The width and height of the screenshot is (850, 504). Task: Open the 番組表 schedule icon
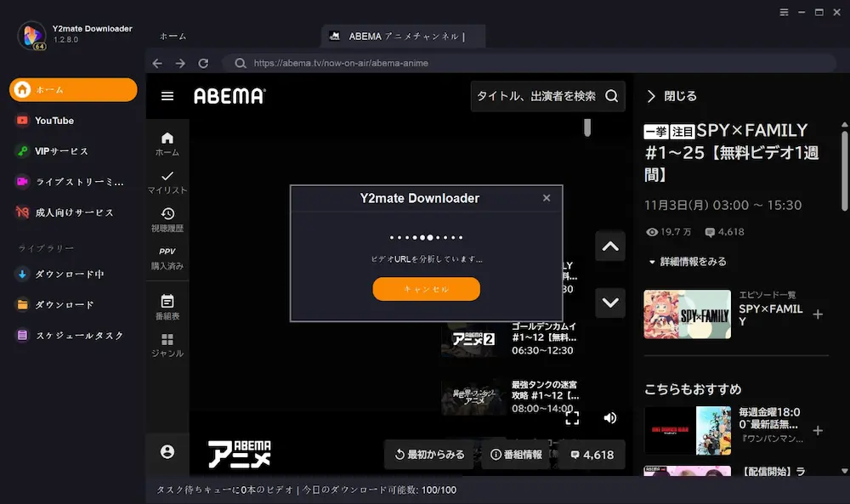167,306
